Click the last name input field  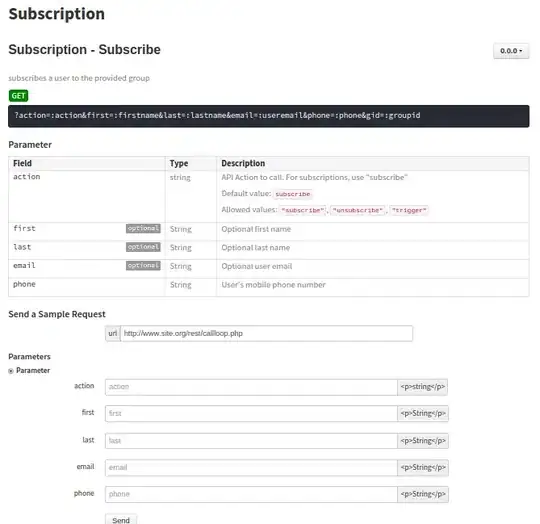251,441
